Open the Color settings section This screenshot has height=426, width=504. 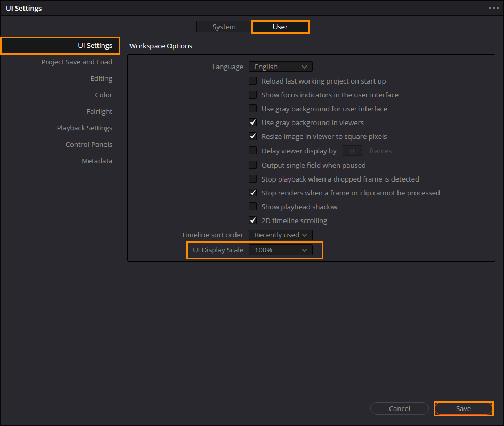[x=103, y=95]
